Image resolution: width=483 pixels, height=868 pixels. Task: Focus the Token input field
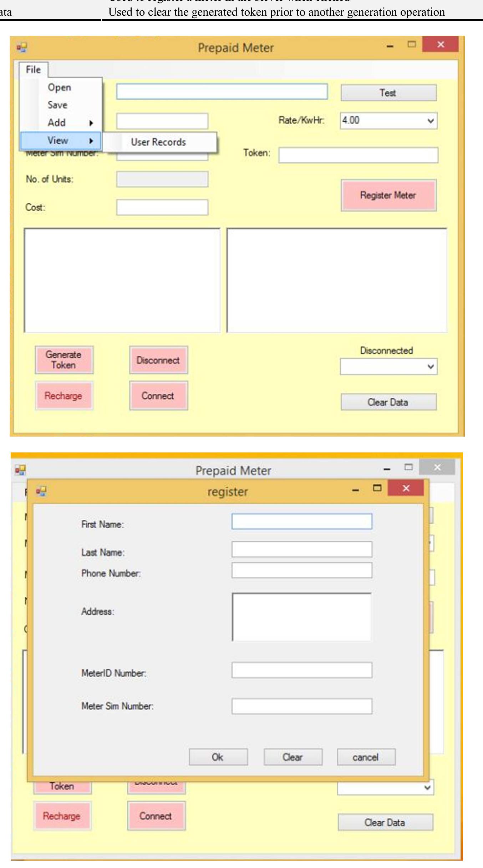(358, 155)
